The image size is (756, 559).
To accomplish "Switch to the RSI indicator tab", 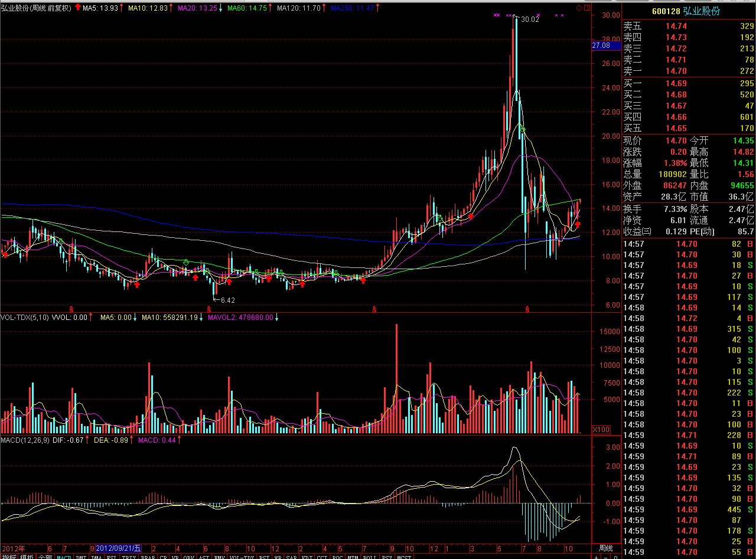I will click(264, 555).
